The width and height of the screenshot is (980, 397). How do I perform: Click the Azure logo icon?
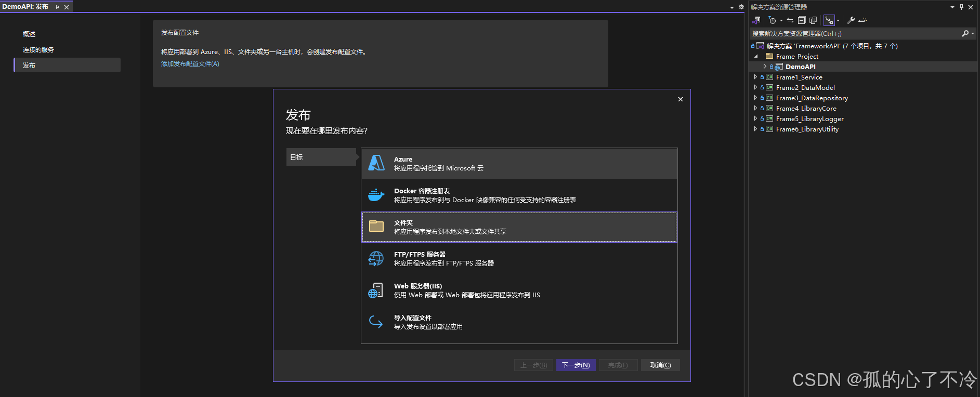[376, 163]
